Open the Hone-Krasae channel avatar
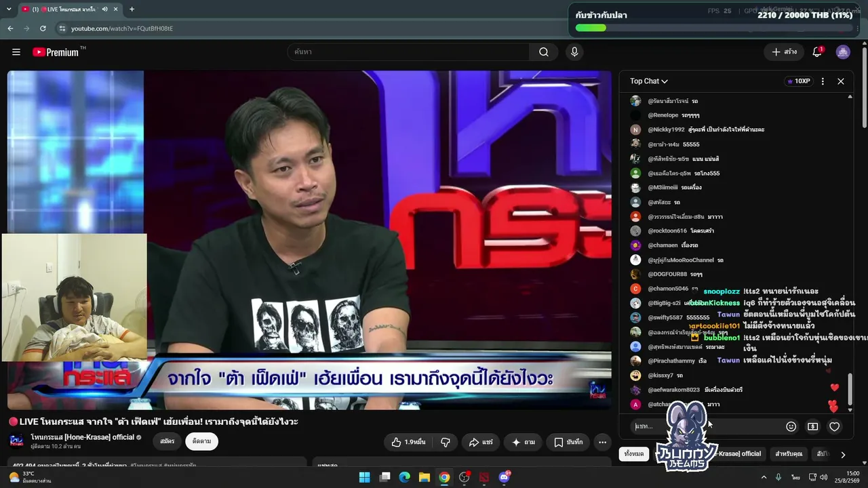Screen dimensions: 868x488 [x=16, y=441]
